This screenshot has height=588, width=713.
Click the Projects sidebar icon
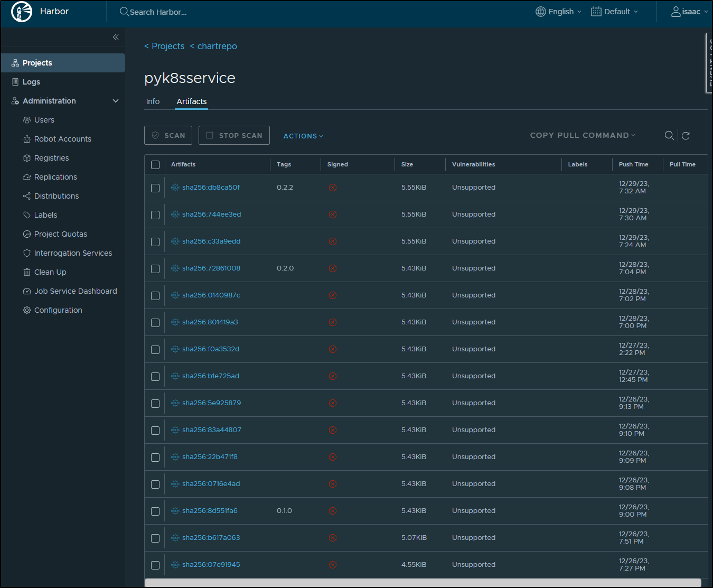tap(15, 63)
